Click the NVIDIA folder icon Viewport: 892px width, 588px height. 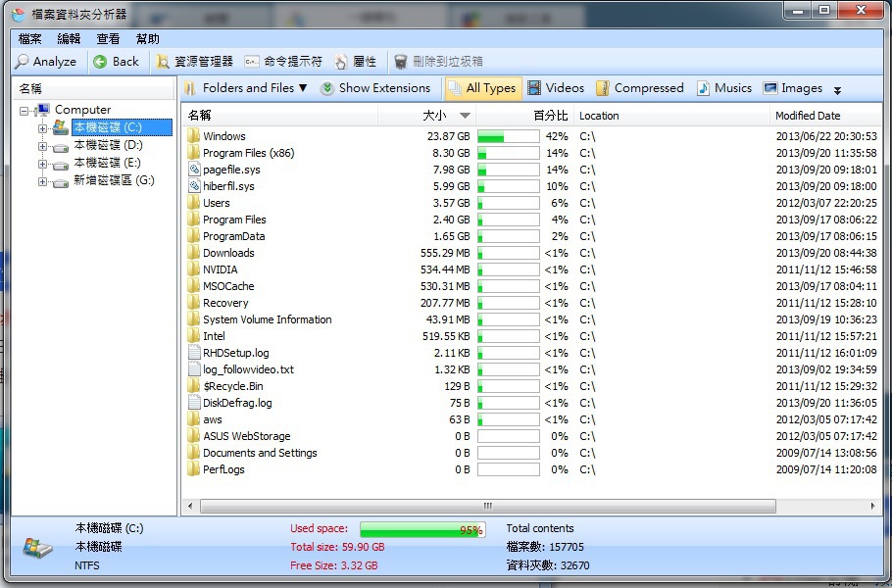click(193, 269)
